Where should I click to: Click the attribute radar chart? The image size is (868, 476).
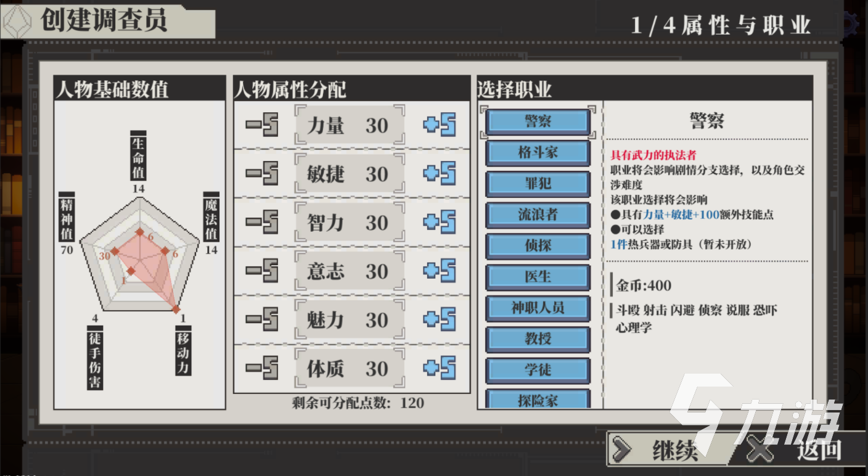click(x=140, y=258)
